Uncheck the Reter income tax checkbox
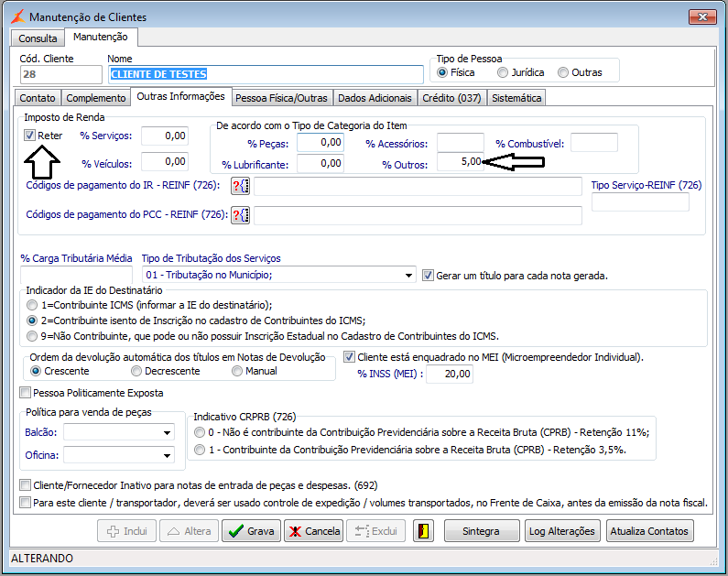Viewport: 728px width, 576px height. 29,135
